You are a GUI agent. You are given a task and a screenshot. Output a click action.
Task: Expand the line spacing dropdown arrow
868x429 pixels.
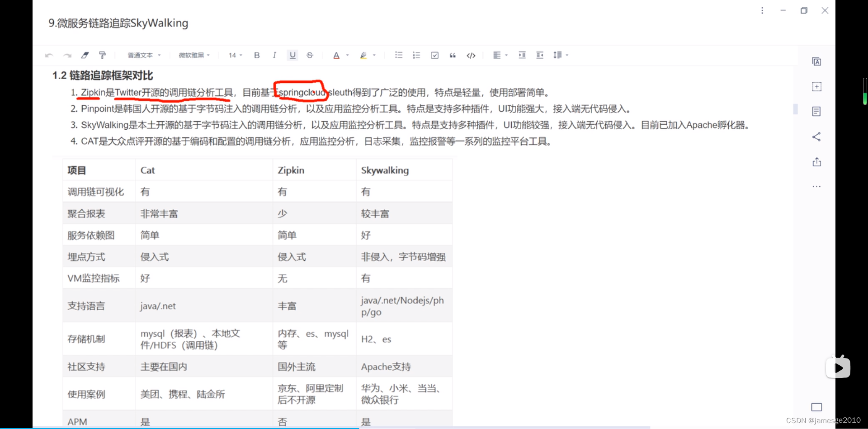coord(567,55)
